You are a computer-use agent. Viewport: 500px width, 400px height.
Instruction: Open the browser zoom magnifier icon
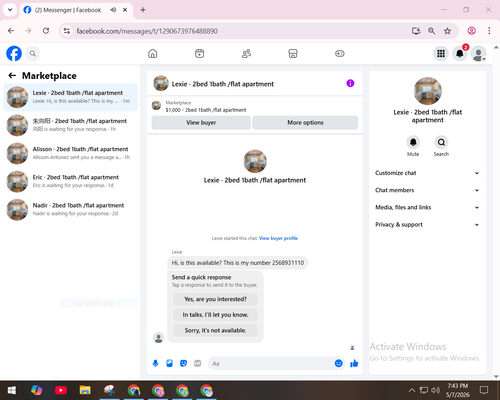[432, 31]
